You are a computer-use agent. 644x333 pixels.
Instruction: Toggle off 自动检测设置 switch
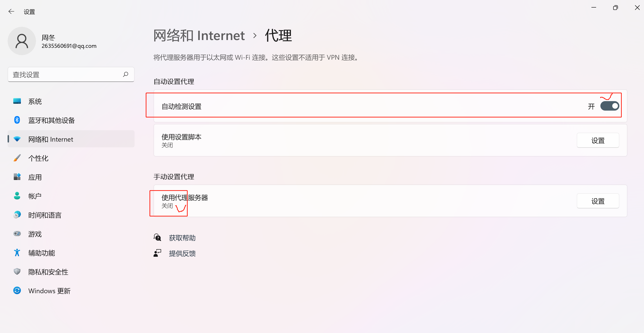tap(609, 106)
